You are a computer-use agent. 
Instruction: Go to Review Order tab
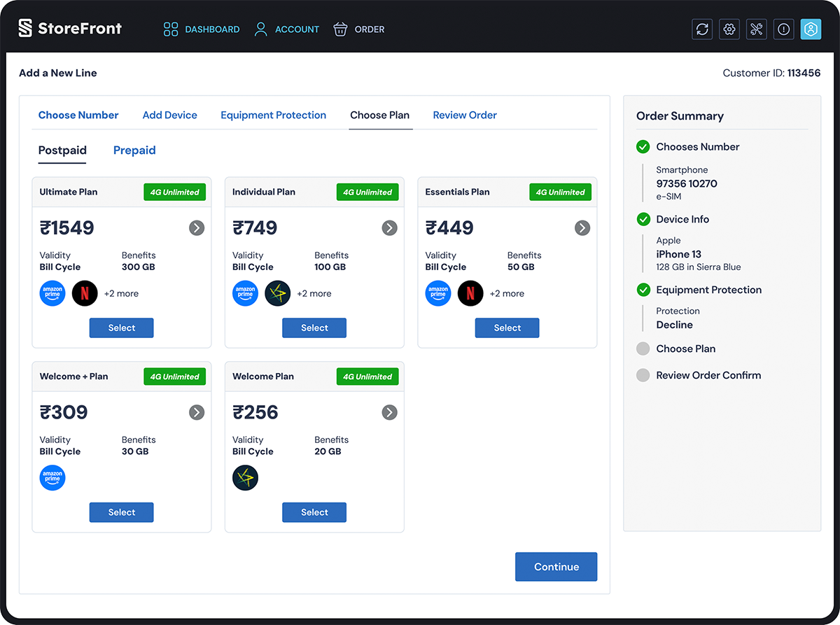click(x=465, y=115)
